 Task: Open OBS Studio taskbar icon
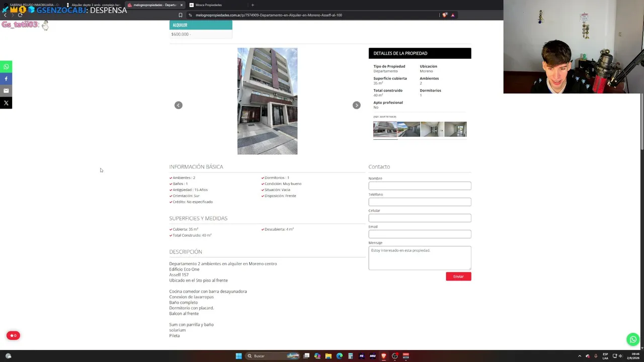394,356
